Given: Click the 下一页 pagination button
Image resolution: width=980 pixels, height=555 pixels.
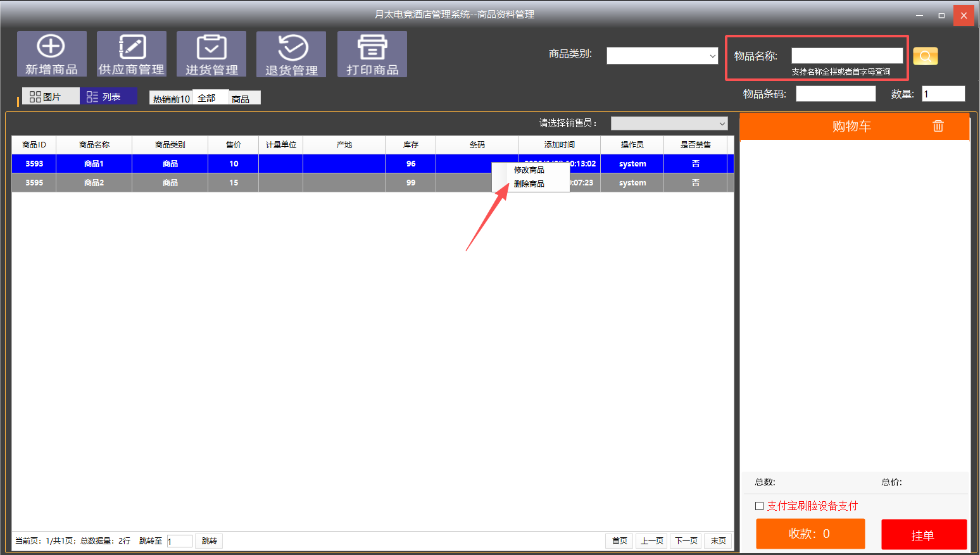Looking at the screenshot, I should (686, 540).
